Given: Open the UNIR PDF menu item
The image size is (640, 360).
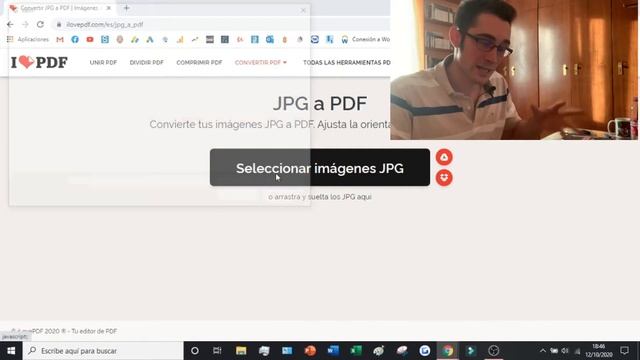Looking at the screenshot, I should pyautogui.click(x=103, y=62).
